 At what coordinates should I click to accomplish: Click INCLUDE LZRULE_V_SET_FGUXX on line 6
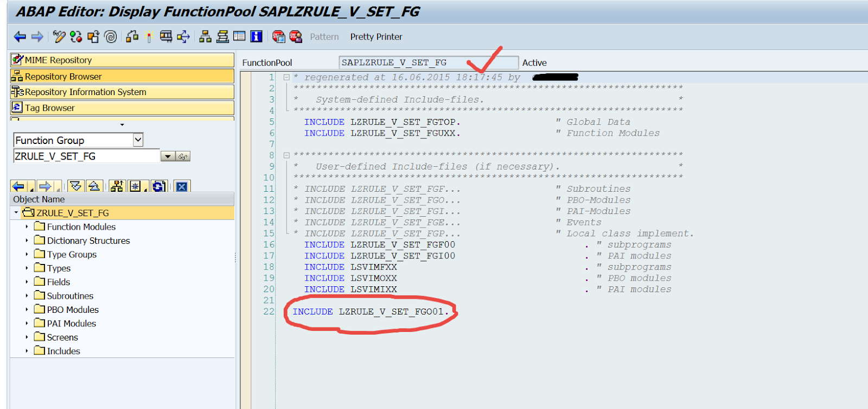[x=382, y=133]
